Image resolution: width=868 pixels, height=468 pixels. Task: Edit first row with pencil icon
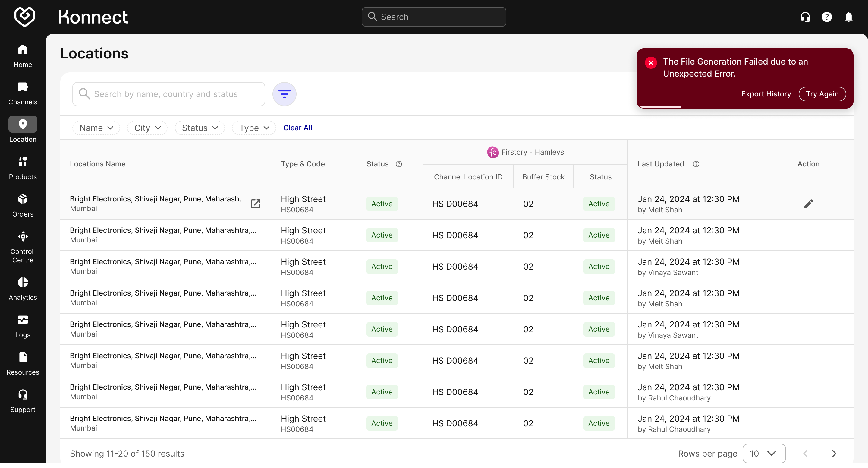point(809,204)
